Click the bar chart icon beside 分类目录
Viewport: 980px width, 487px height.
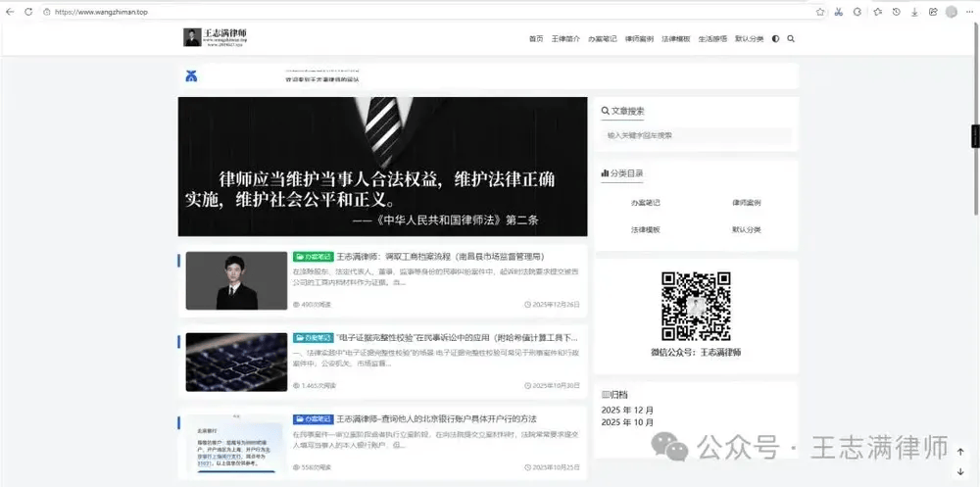[605, 173]
